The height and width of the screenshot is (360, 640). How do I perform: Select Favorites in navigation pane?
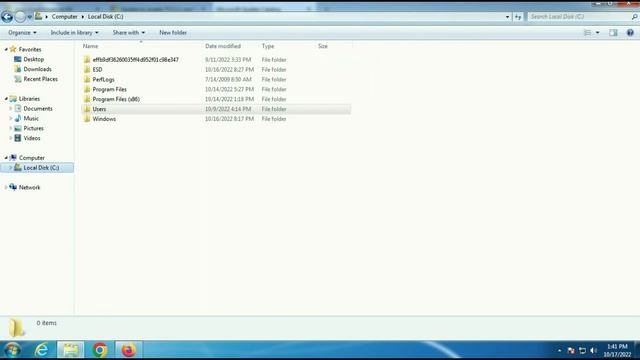click(x=30, y=49)
